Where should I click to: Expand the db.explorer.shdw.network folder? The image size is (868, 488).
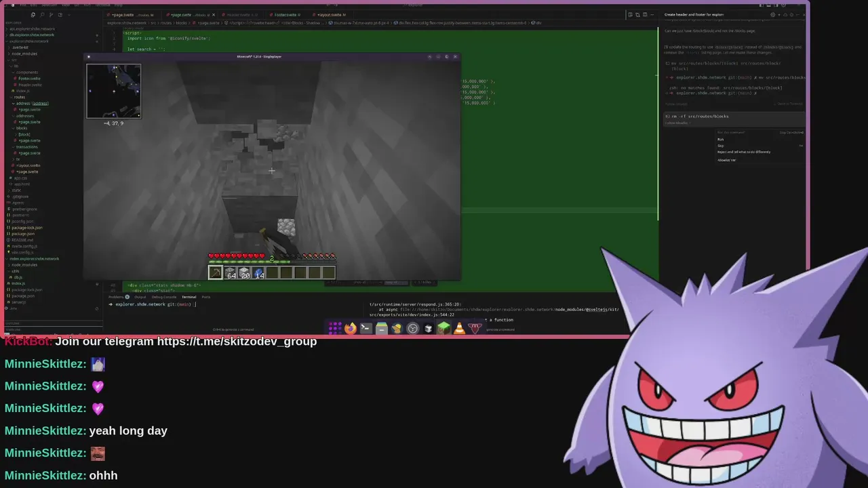(x=31, y=35)
